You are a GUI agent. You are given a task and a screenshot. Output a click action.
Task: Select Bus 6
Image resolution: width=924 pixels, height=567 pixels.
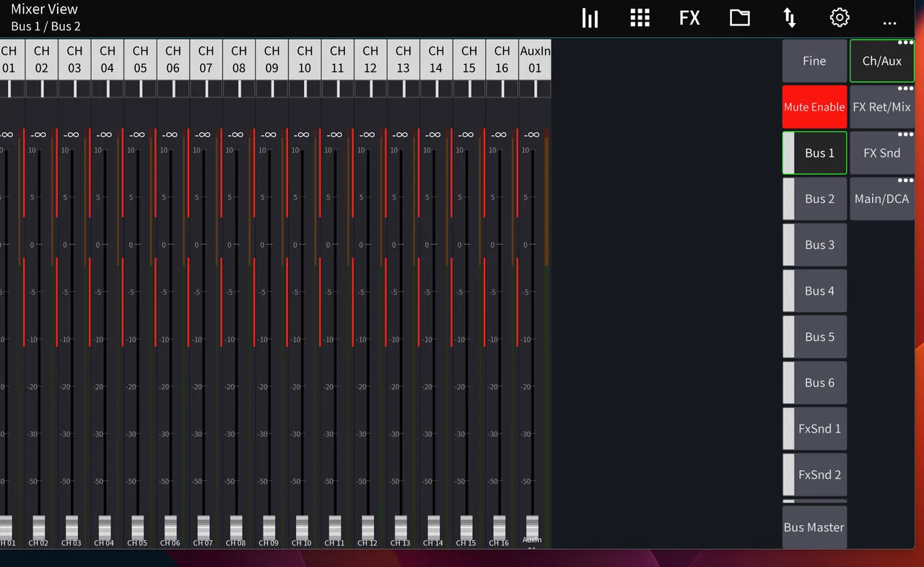814,383
